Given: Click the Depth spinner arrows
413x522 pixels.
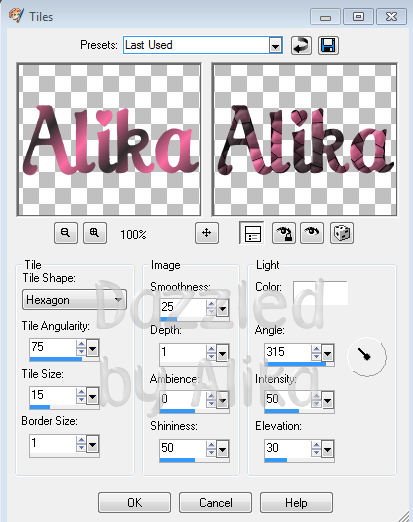Looking at the screenshot, I should 211,352.
